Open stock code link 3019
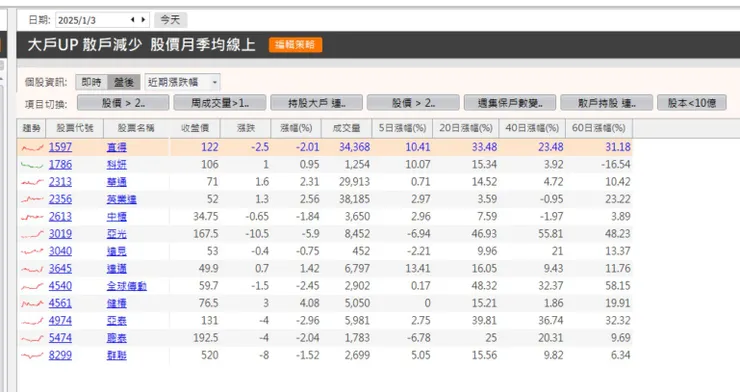The image size is (740, 392). (60, 234)
